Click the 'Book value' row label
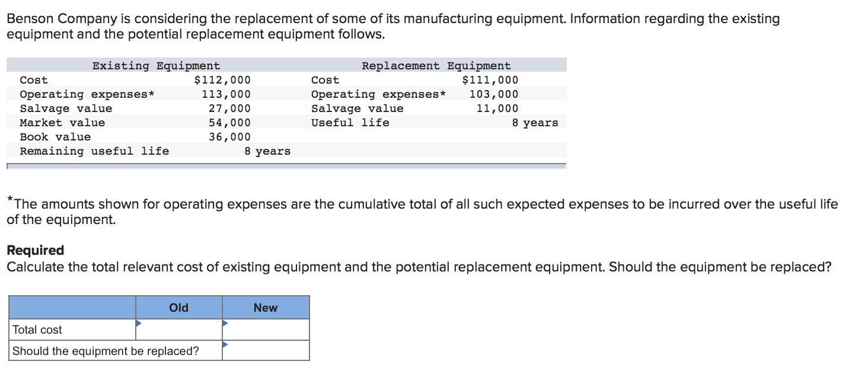868x390 pixels. coord(55,137)
